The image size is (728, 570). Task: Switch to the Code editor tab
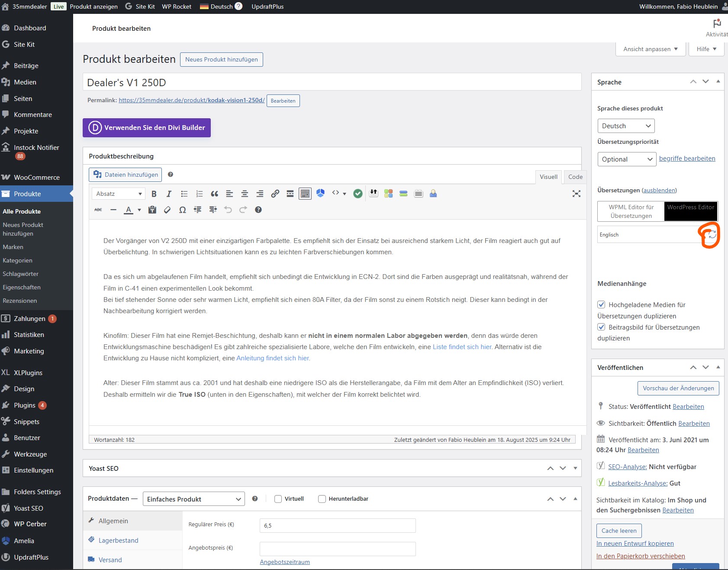(575, 177)
